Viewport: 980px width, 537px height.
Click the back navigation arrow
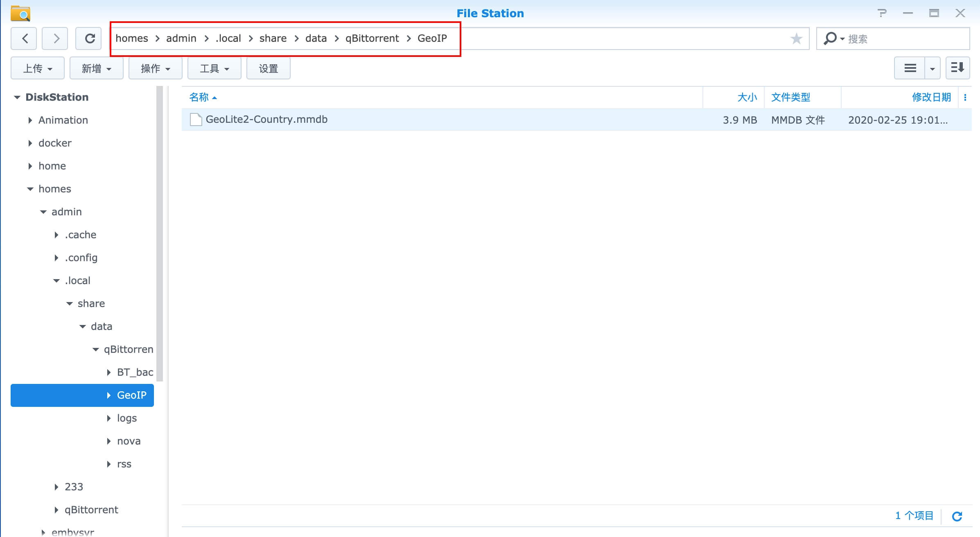click(x=25, y=38)
